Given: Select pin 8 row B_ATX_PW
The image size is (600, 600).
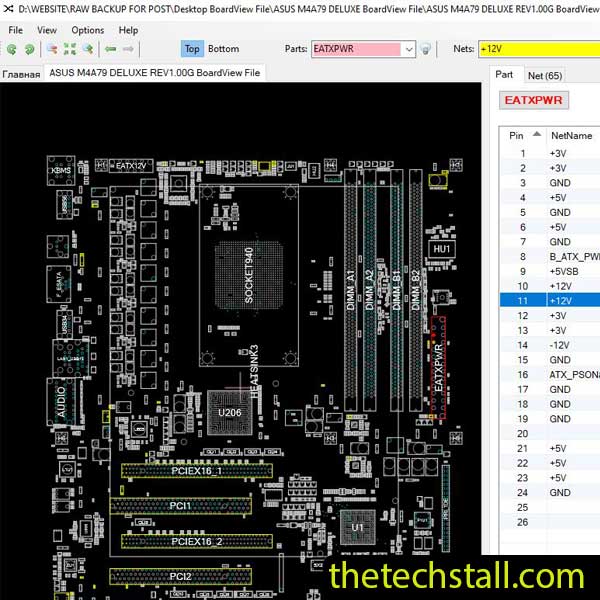Looking at the screenshot, I should pyautogui.click(x=550, y=257).
